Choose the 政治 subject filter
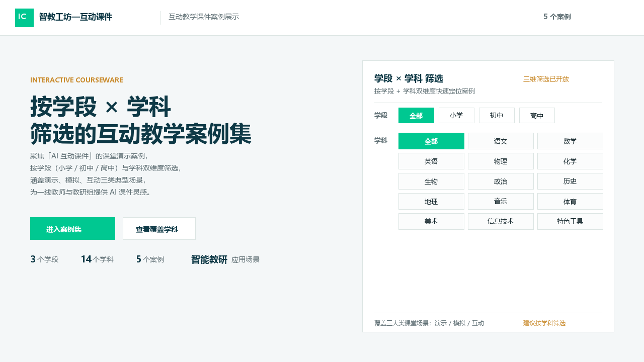644x362 pixels. [x=501, y=182]
